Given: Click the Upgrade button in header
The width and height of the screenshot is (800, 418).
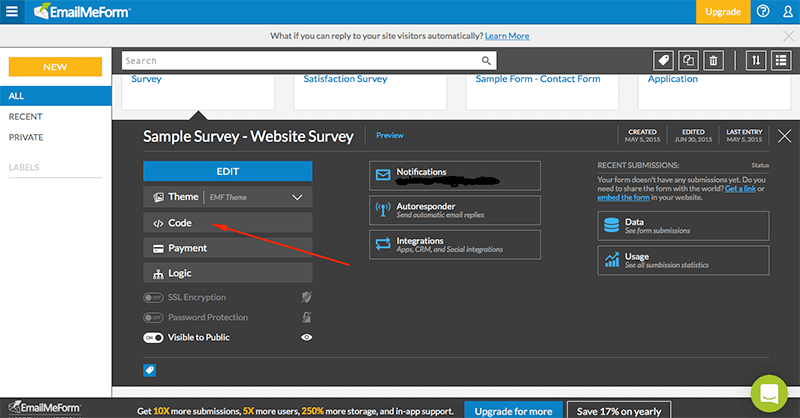Looking at the screenshot, I should 723,12.
